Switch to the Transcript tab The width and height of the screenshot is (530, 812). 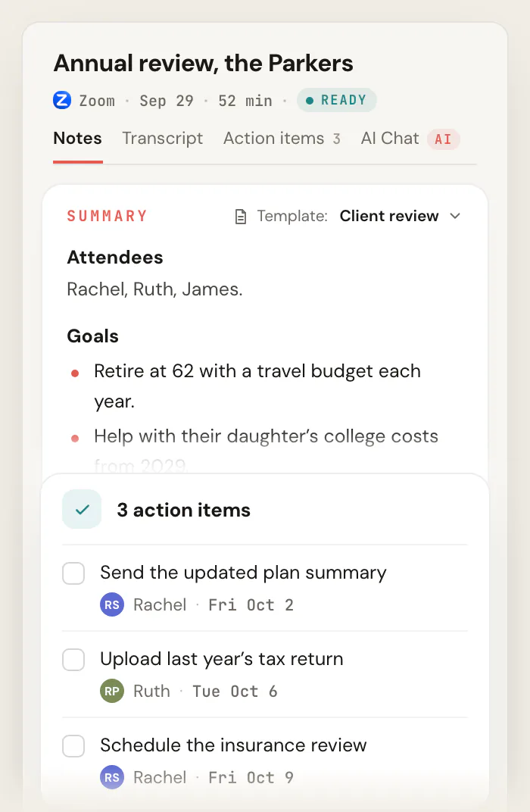tap(163, 139)
